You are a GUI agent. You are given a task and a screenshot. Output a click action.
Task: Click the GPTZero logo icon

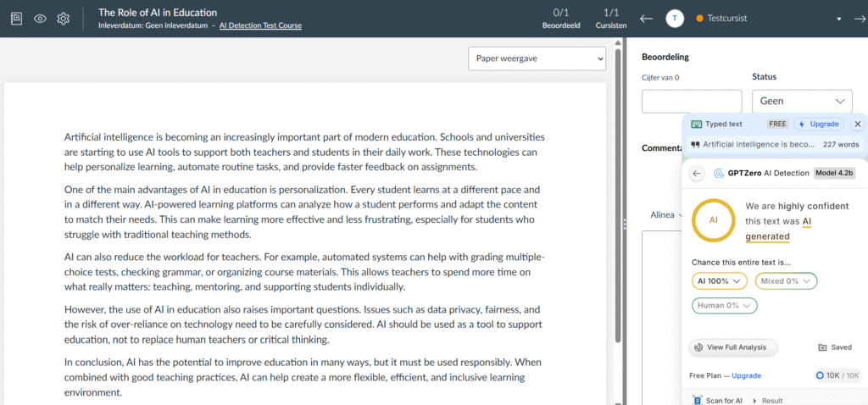pos(719,173)
